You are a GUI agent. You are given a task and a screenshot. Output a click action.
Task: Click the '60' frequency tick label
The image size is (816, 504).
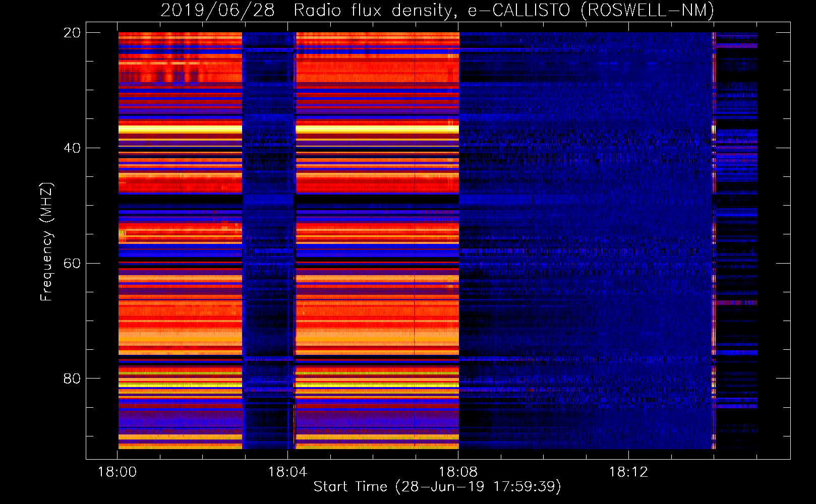72,264
